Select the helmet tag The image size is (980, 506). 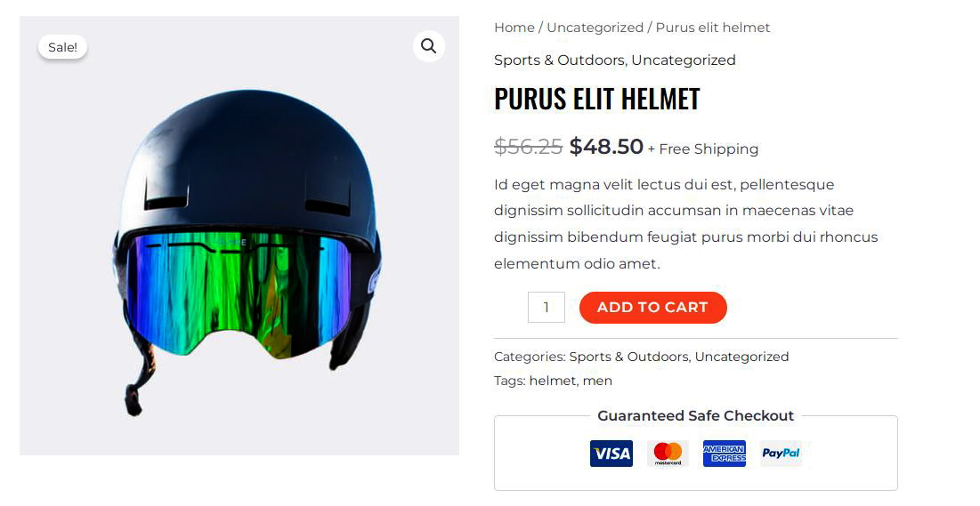click(x=553, y=382)
